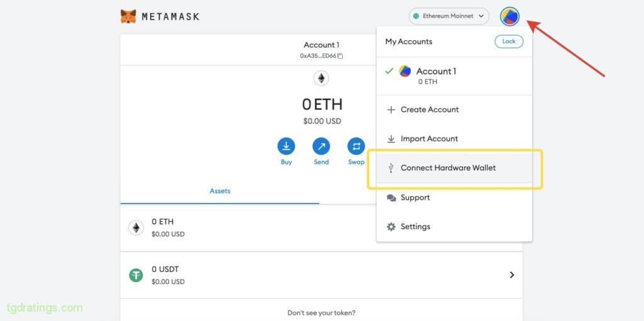This screenshot has width=644, height=321.
Task: Click the 0 ETH main balance
Action: click(322, 105)
